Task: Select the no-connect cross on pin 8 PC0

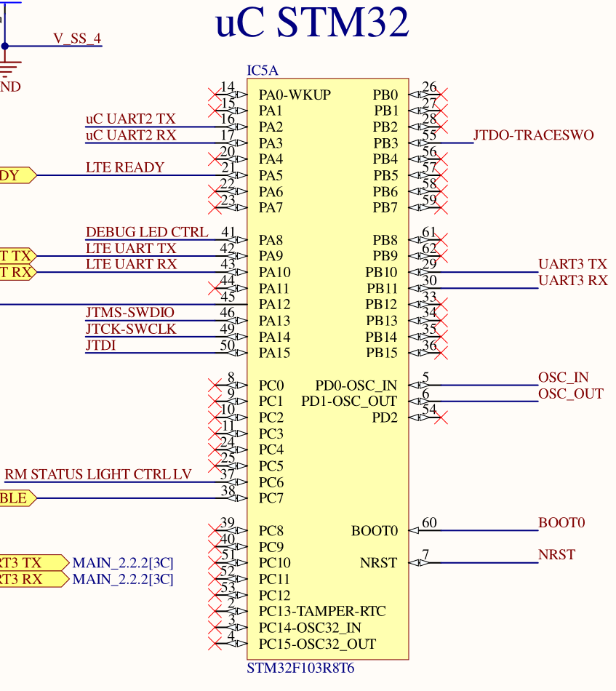Action: [x=215, y=386]
